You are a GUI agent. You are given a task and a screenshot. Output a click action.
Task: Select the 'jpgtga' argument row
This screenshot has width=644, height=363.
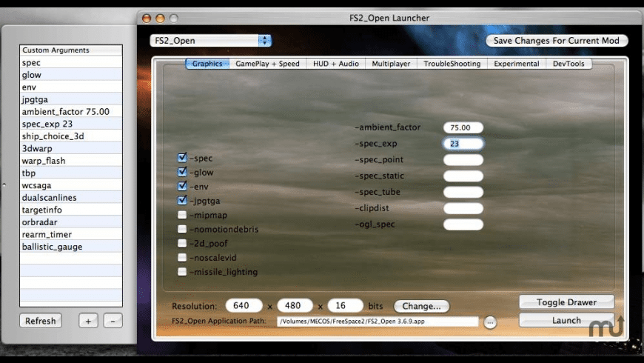[x=71, y=99]
